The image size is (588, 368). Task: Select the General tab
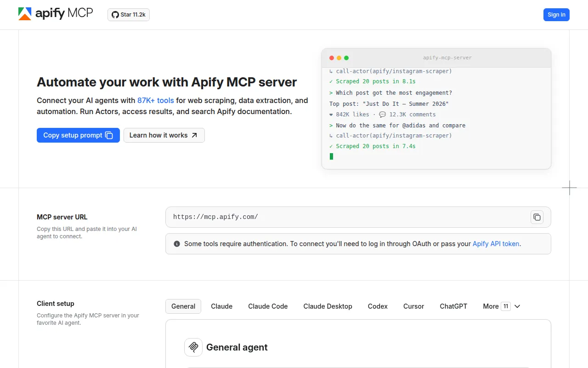tap(183, 306)
